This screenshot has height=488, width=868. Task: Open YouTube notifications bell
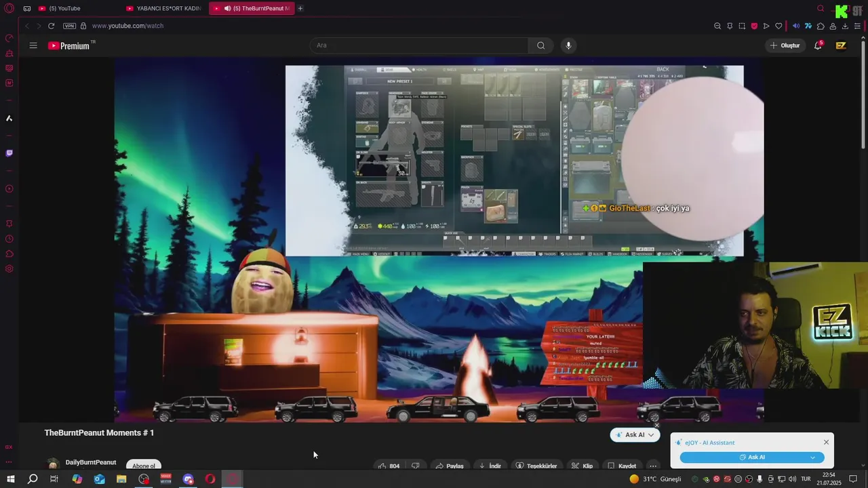tap(818, 45)
